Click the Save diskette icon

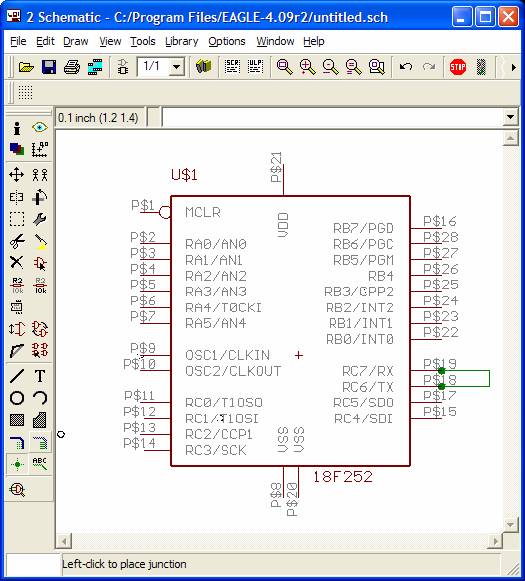(x=49, y=67)
